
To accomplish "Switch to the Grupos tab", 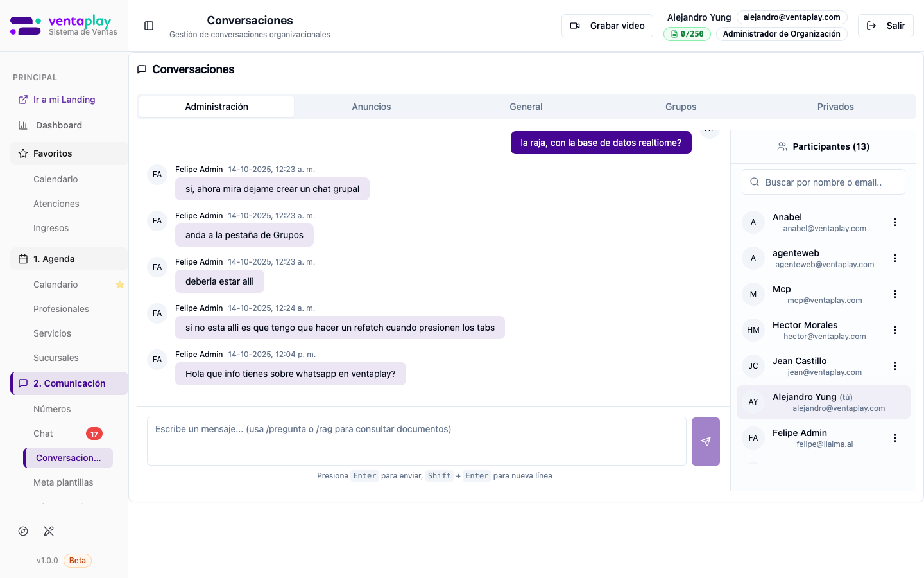I will pos(681,107).
